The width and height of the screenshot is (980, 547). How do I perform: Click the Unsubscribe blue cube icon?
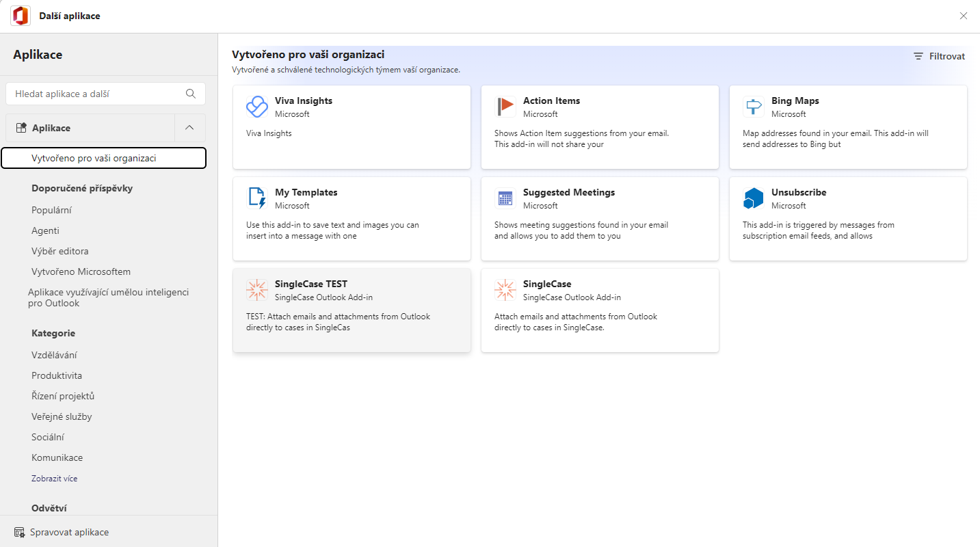coord(754,198)
